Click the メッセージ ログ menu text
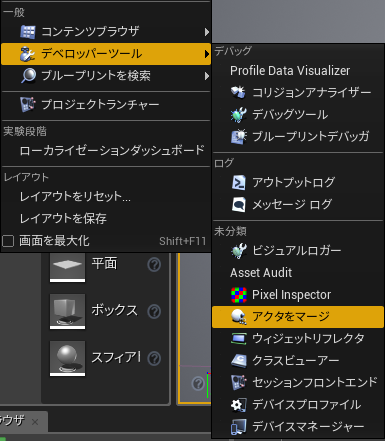The height and width of the screenshot is (441, 385). [292, 205]
